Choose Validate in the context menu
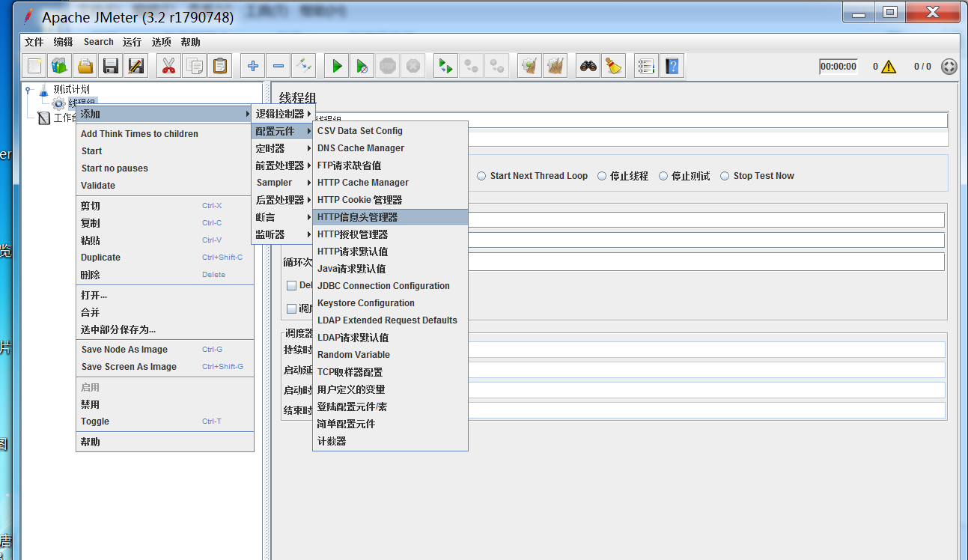 click(x=165, y=186)
